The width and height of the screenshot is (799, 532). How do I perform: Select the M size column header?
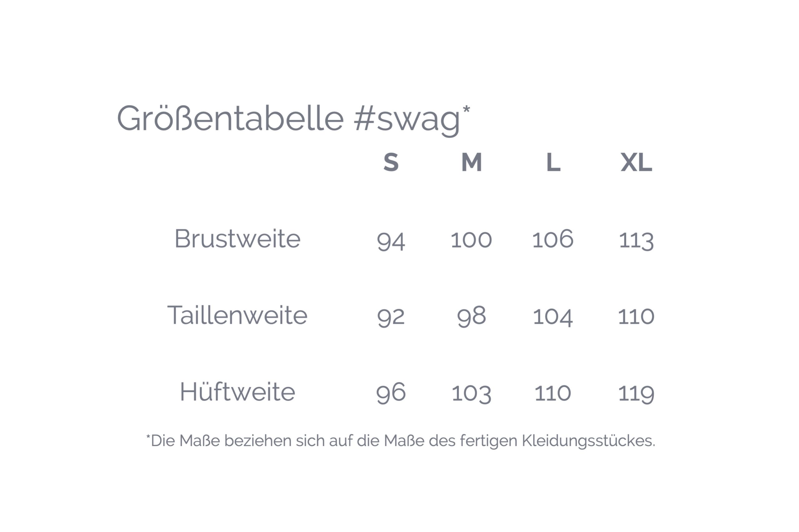click(471, 162)
